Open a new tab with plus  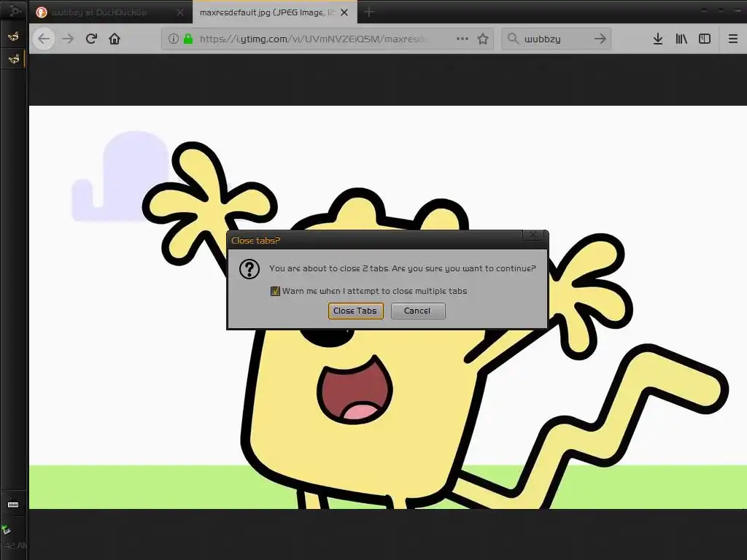(368, 12)
